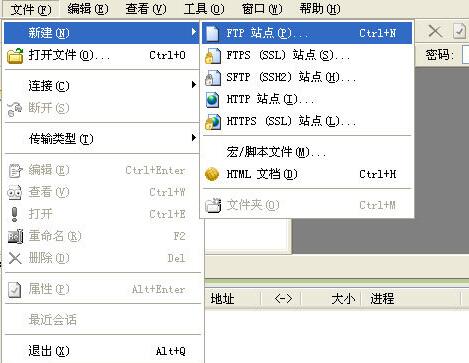
Task: Click the HTTP 站点 globe icon
Action: click(213, 100)
